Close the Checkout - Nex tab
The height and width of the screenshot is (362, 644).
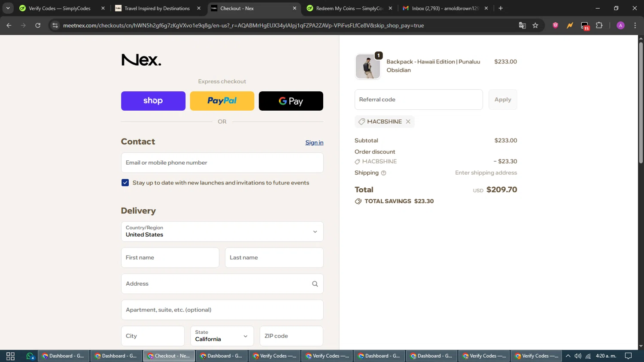pos(295,8)
